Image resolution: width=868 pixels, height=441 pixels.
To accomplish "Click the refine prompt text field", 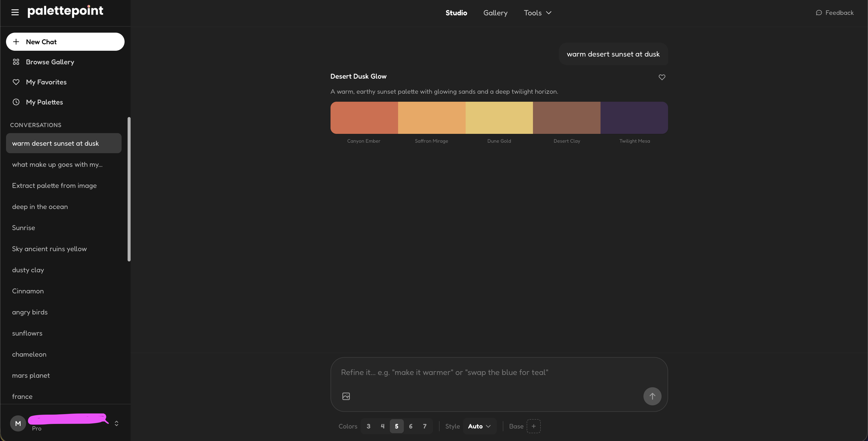I will tap(485, 373).
